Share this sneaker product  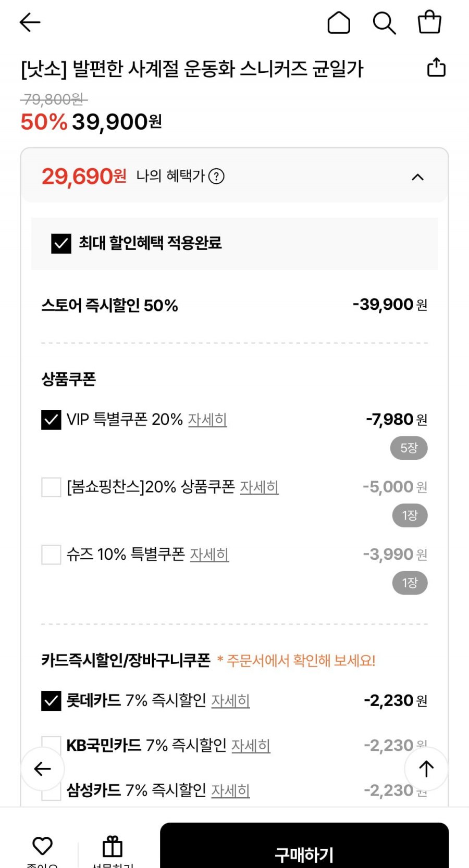[436, 67]
